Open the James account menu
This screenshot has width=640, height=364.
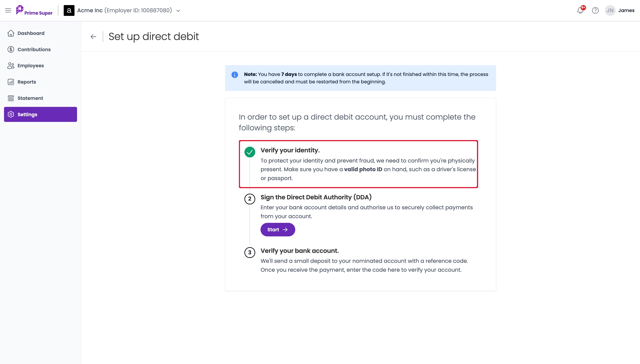point(626,11)
